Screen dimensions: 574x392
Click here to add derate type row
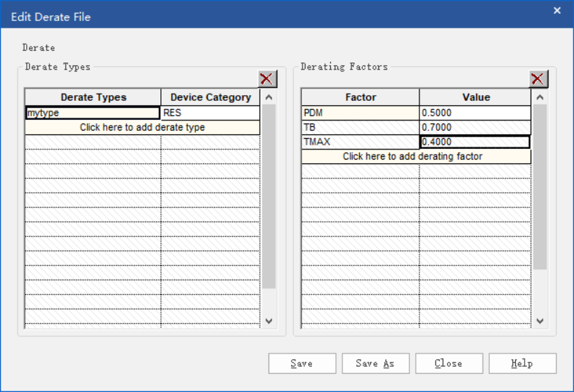coord(142,128)
